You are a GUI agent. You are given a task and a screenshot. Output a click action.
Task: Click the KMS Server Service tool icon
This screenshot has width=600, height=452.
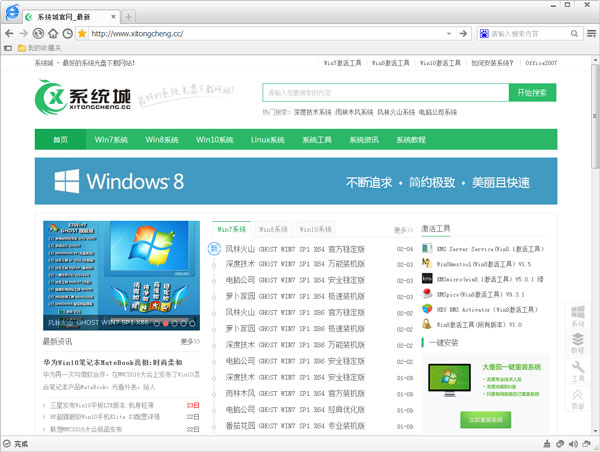(x=427, y=248)
